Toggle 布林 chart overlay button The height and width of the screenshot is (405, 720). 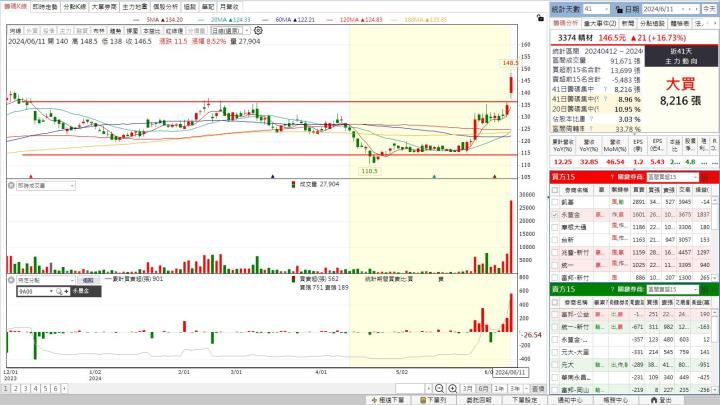coord(98,31)
